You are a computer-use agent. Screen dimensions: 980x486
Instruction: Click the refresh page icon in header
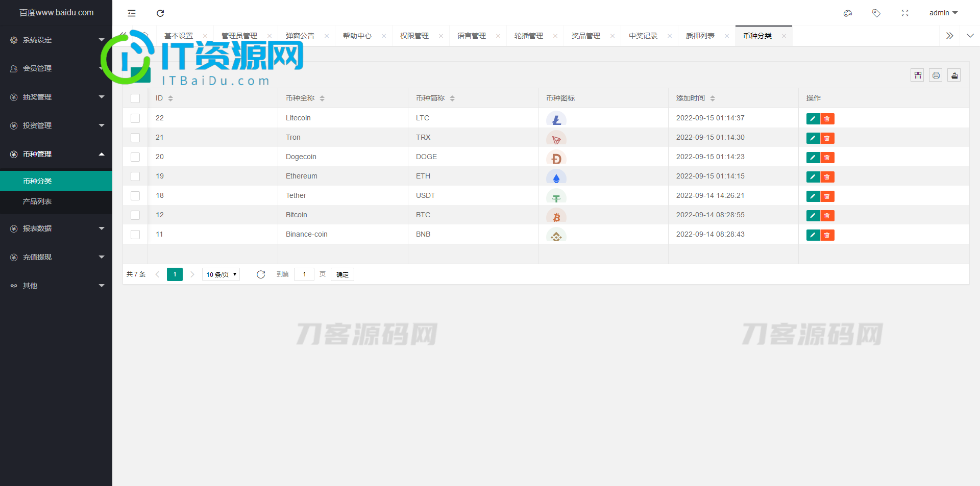tap(160, 13)
